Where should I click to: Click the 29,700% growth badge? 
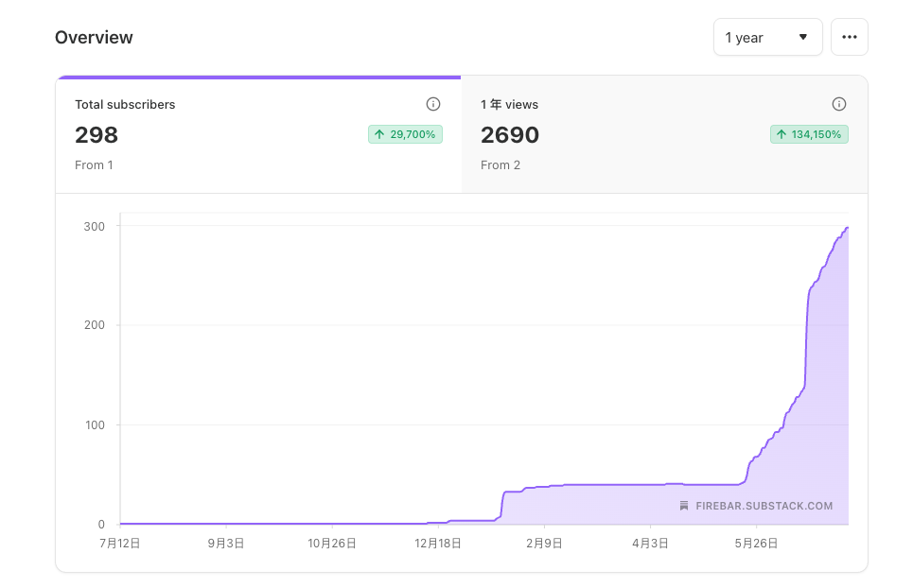405,134
